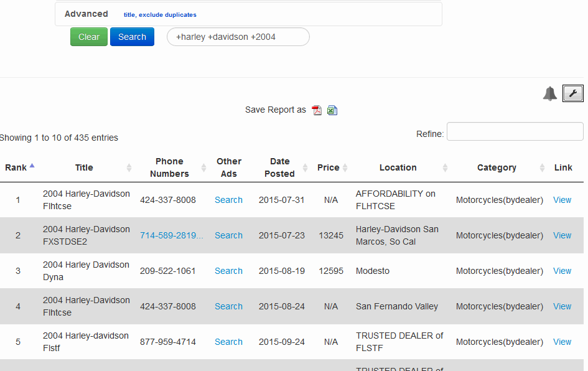Screen dimensions: 588x371
Task: Expand the Advanced options panel
Action: click(x=86, y=14)
